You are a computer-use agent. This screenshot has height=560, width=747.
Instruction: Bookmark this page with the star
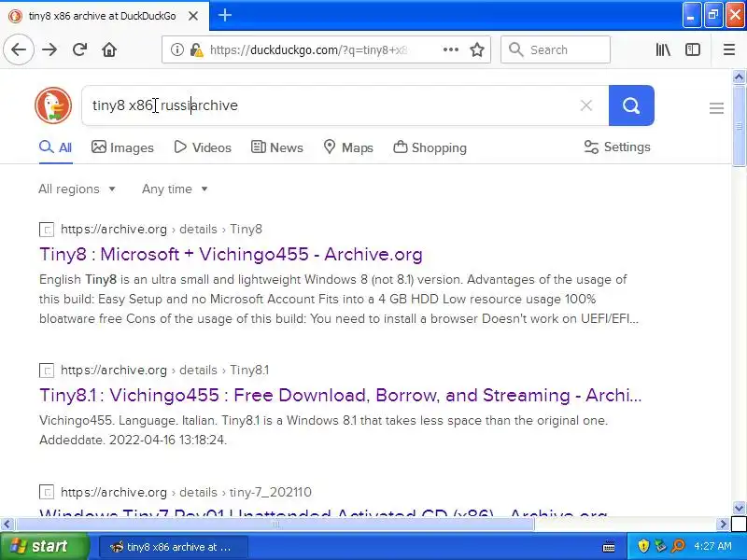[x=477, y=49]
